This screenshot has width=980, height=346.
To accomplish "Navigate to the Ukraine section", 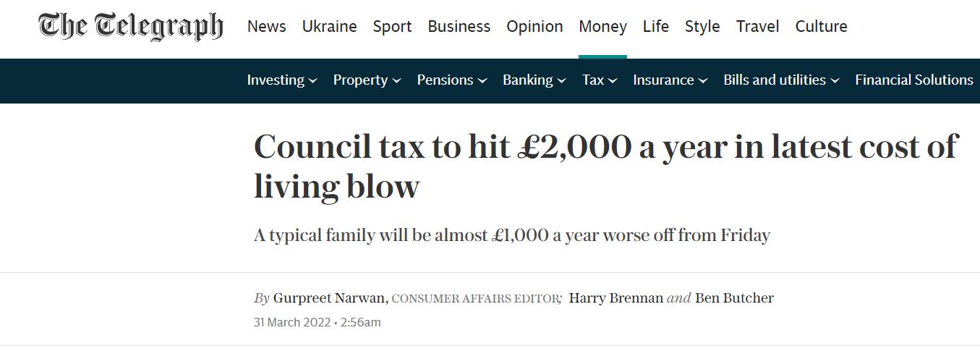I will 329,27.
